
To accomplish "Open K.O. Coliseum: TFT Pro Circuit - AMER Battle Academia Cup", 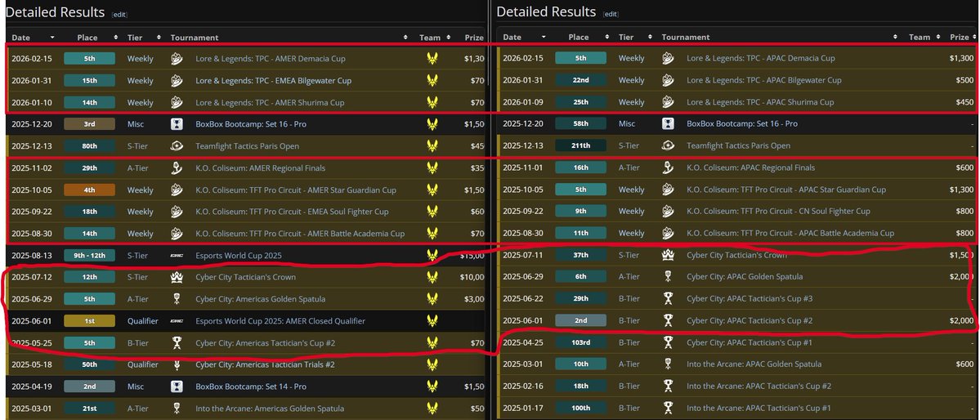I will 300,234.
